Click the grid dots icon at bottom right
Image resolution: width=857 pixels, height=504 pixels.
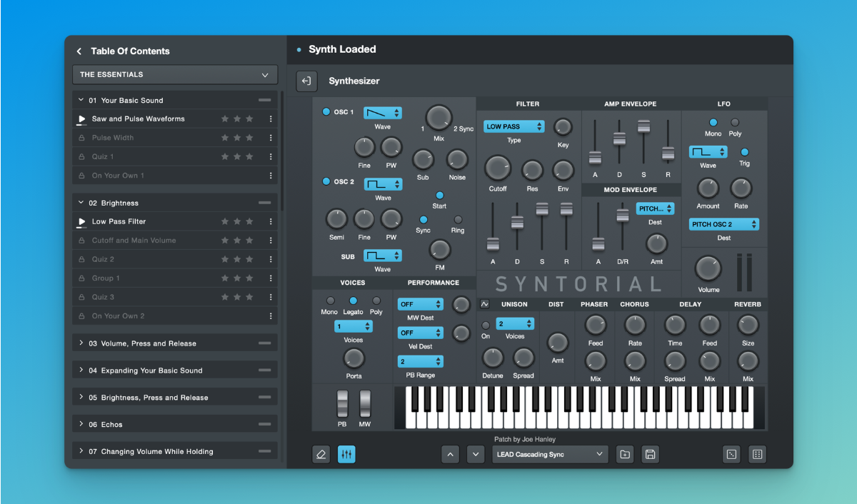[757, 454]
